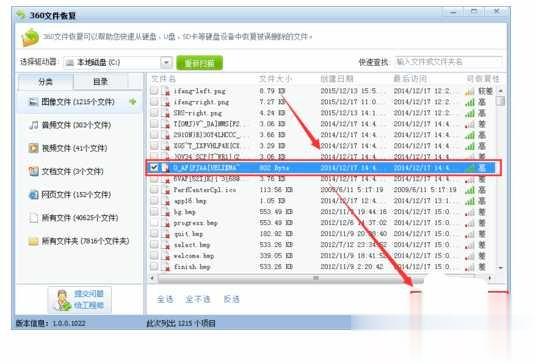
Task: Click green arrow next to image files
Action: [x=133, y=102]
